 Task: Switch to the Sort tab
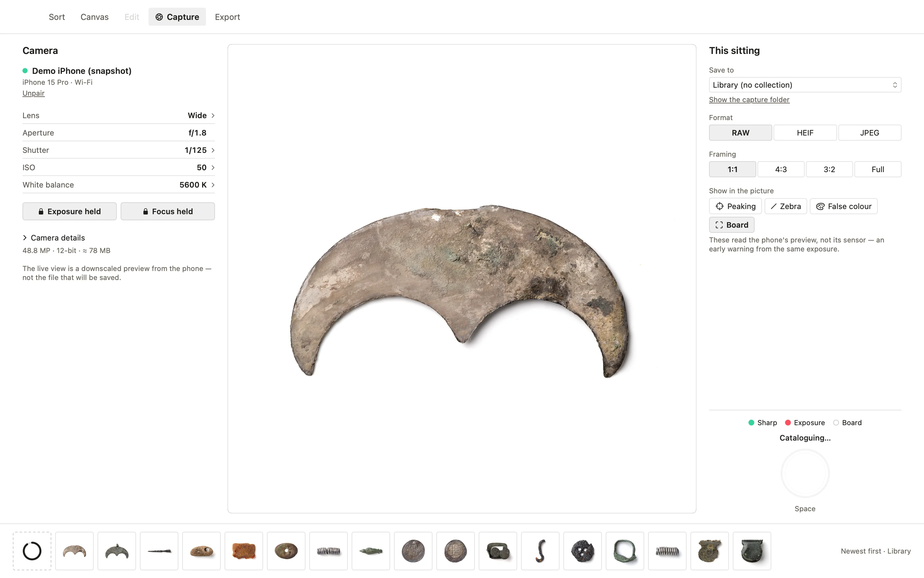point(57,17)
